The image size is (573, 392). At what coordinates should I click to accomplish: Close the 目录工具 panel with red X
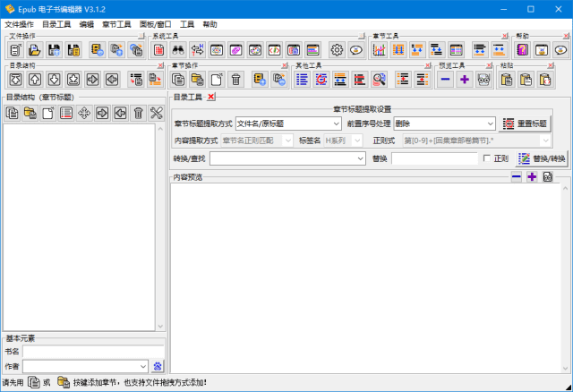pyautogui.click(x=211, y=97)
